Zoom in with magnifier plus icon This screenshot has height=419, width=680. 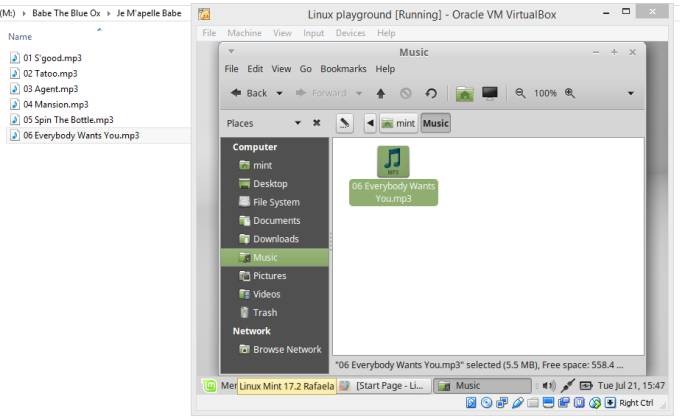pos(570,93)
